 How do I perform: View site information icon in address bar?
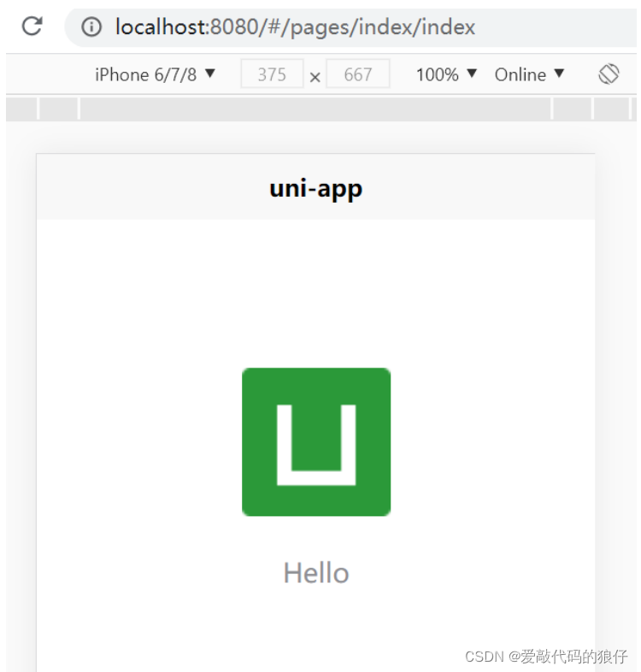pos(91,27)
